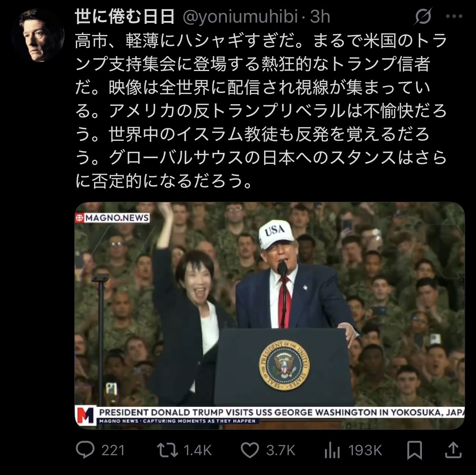The height and width of the screenshot is (475, 476).
Task: Tap the repost arrows icon
Action: (x=167, y=450)
